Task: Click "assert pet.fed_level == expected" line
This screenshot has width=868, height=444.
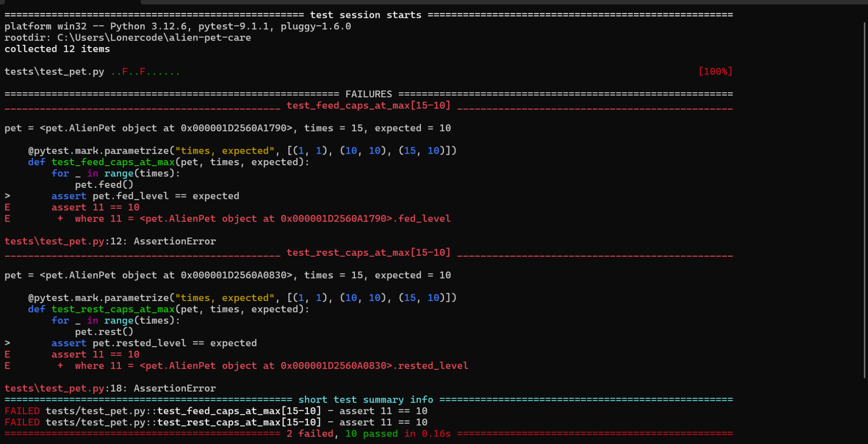Action: click(145, 196)
